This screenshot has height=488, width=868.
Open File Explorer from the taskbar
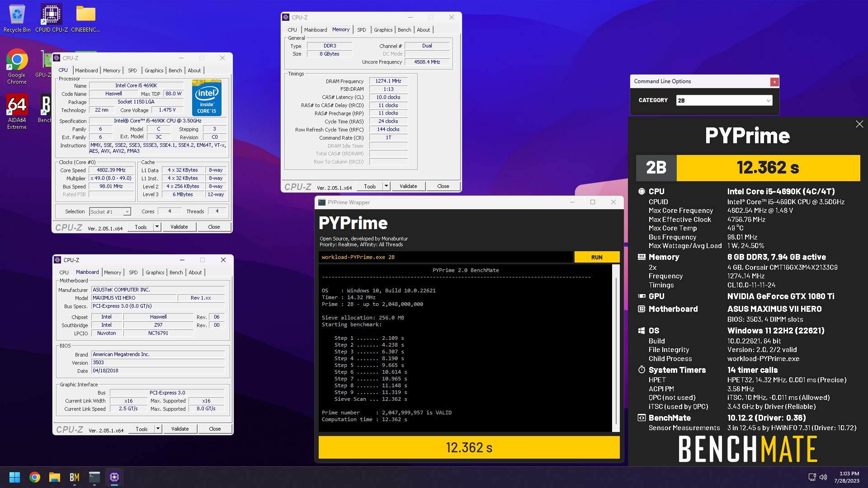click(x=55, y=477)
